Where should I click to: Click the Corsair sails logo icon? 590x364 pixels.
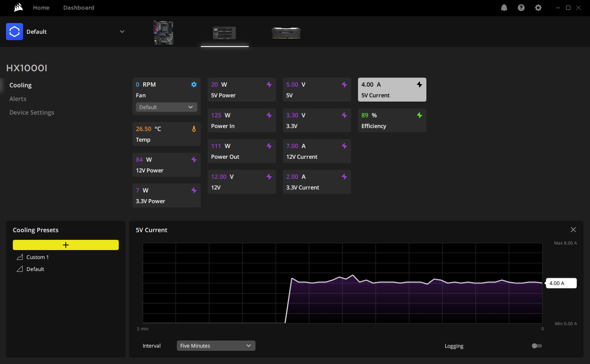[18, 8]
